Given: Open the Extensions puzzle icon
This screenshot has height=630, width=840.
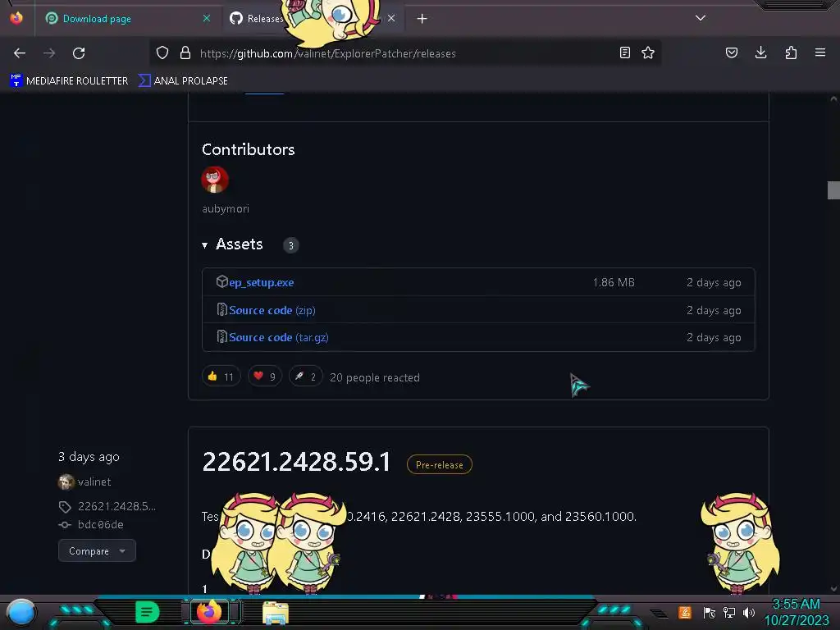Looking at the screenshot, I should tap(791, 52).
